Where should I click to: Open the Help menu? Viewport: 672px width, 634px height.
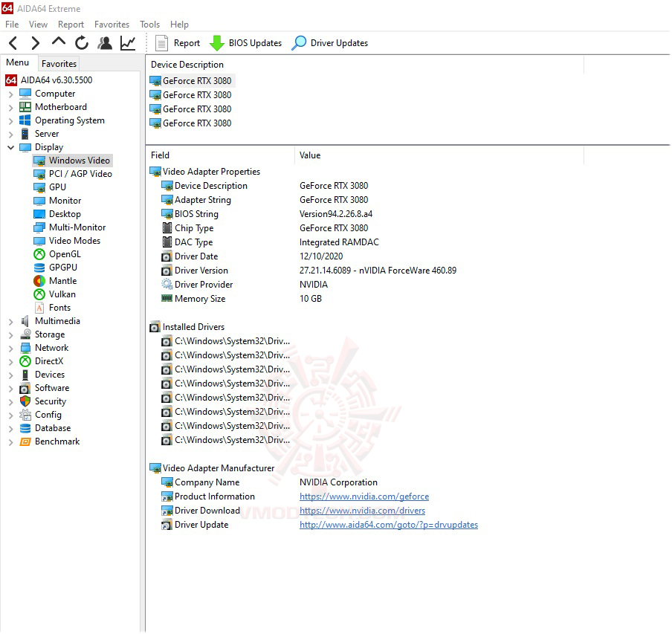click(x=179, y=25)
